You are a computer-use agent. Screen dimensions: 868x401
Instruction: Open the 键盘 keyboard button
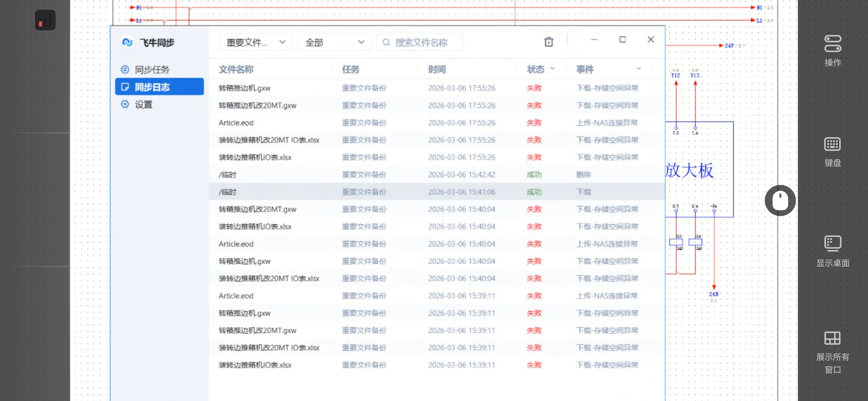tap(832, 144)
